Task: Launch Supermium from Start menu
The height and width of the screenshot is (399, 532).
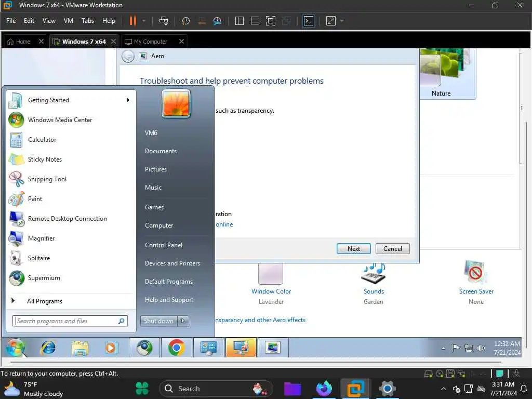Action: point(71,278)
